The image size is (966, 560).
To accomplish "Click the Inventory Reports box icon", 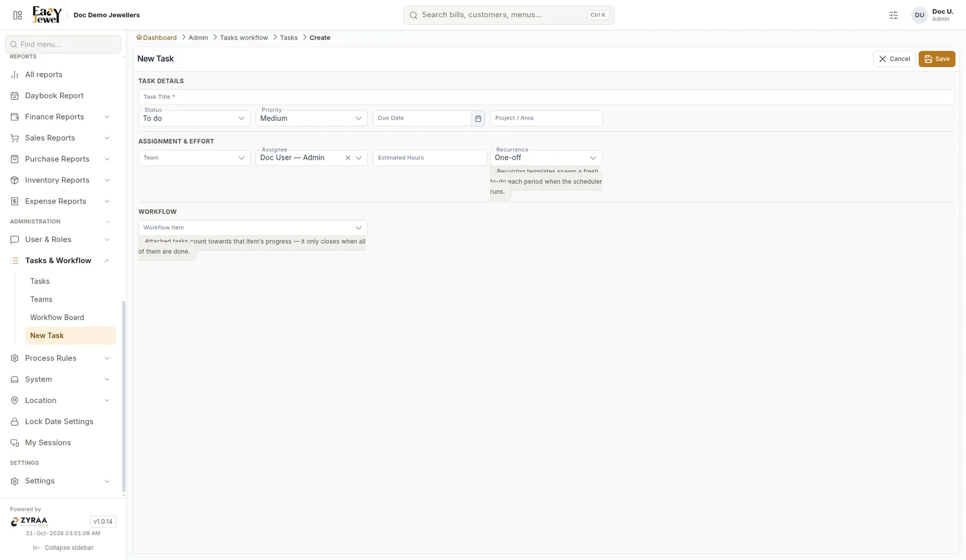I will [14, 180].
